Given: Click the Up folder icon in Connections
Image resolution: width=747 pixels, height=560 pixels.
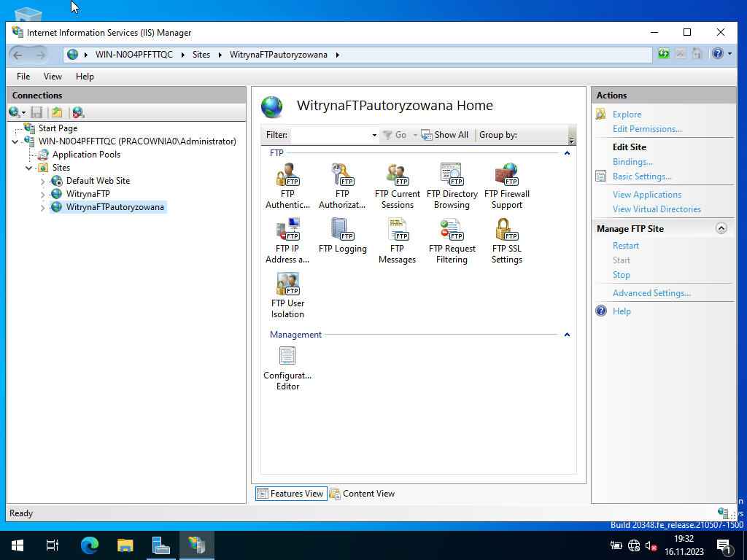Looking at the screenshot, I should 57,112.
